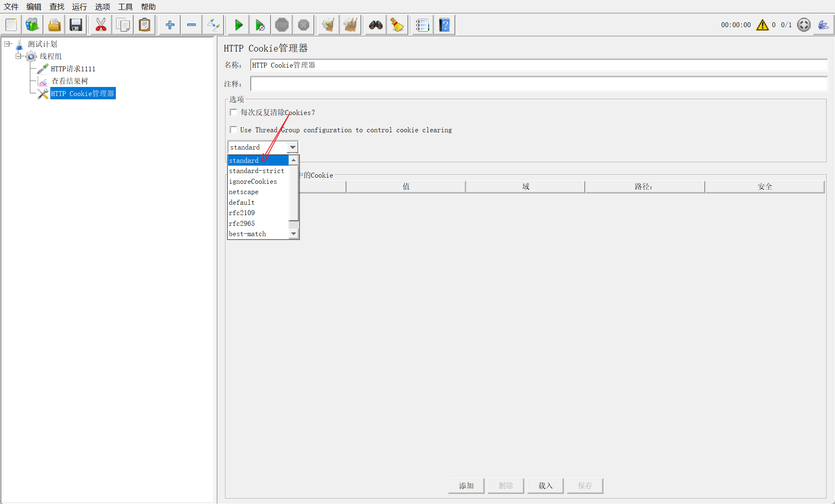Select 测试计划 tree item label

pyautogui.click(x=42, y=44)
